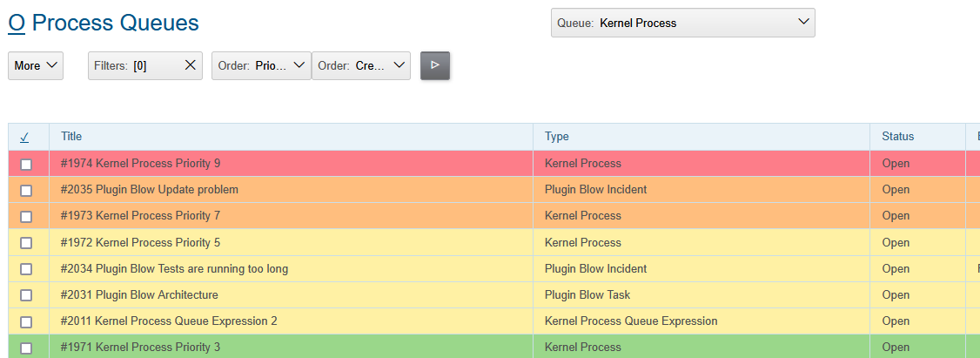Screen dimensions: 980x358
Task: Open the Order Created dropdown
Action: pos(360,65)
